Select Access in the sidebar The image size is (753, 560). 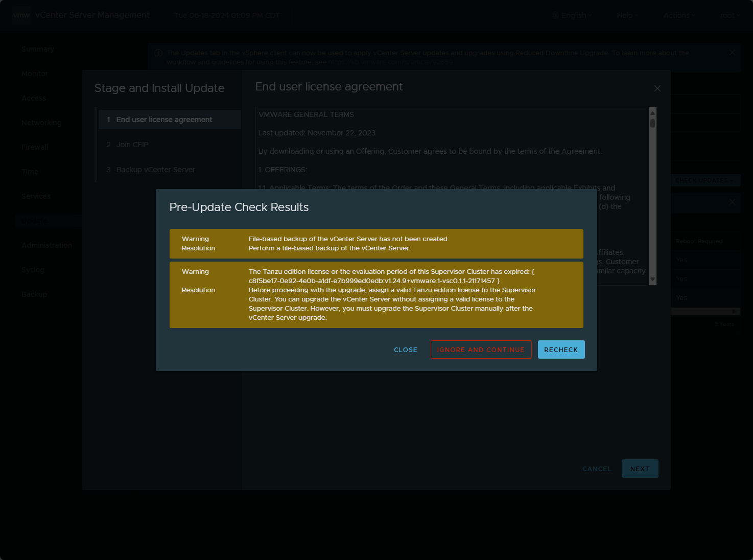(34, 98)
